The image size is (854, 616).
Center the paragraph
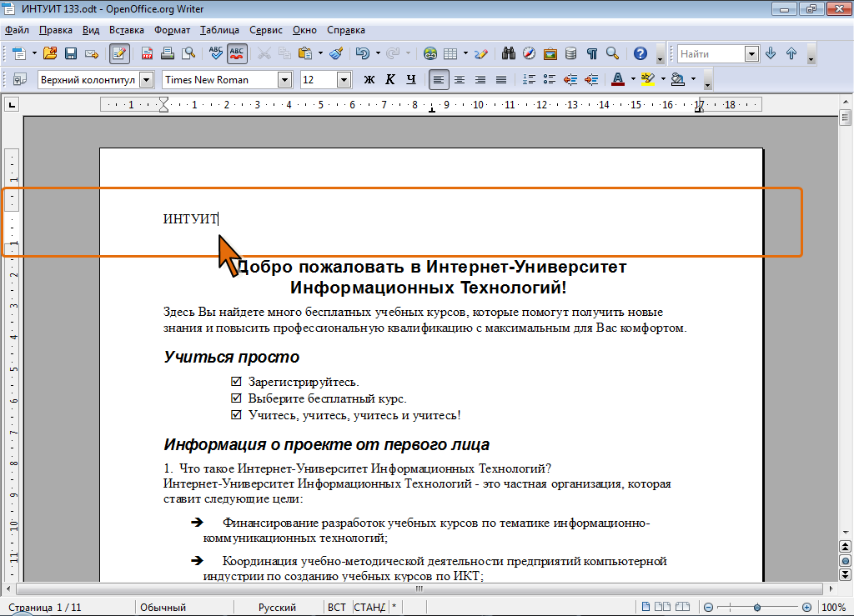pos(460,79)
